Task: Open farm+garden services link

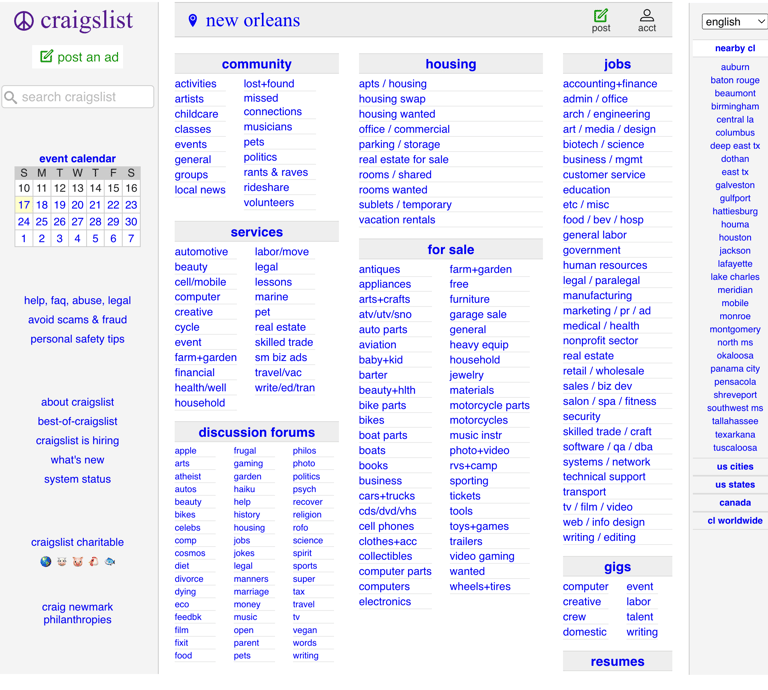Action: 206,357
